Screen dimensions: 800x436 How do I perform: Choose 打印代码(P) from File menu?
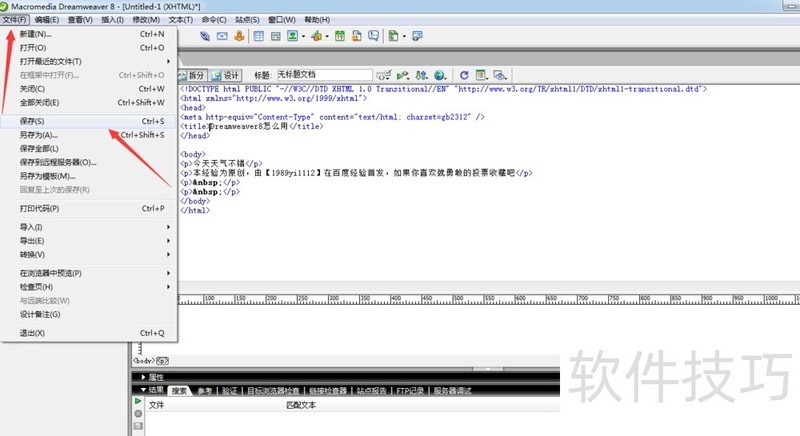point(89,209)
